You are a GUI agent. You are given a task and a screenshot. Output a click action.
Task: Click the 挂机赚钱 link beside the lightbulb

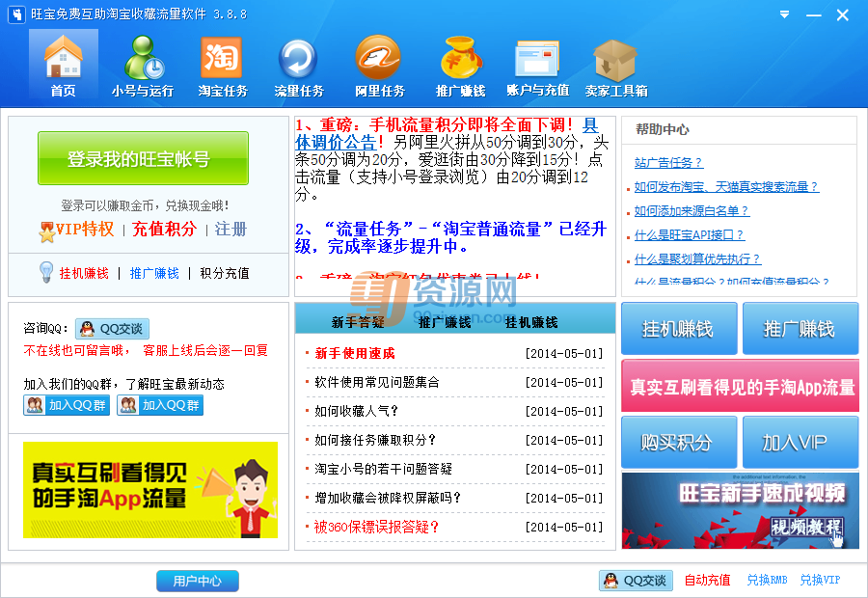click(84, 273)
